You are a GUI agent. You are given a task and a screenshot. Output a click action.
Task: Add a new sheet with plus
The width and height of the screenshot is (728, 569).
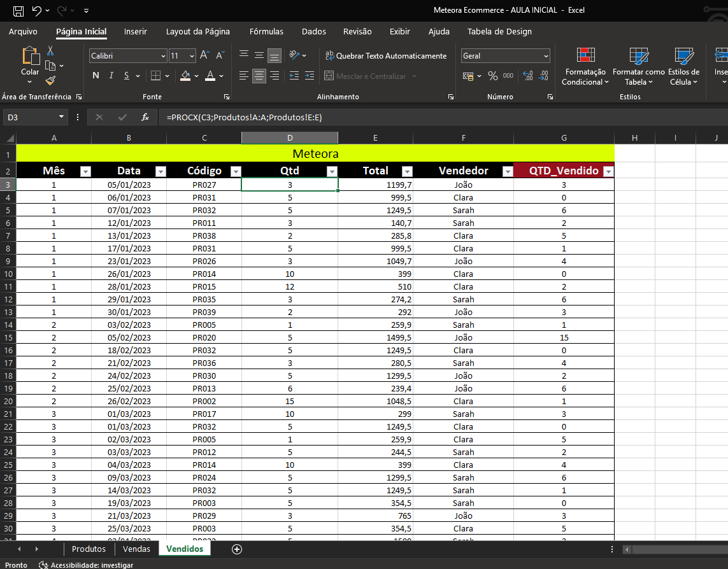coord(237,549)
